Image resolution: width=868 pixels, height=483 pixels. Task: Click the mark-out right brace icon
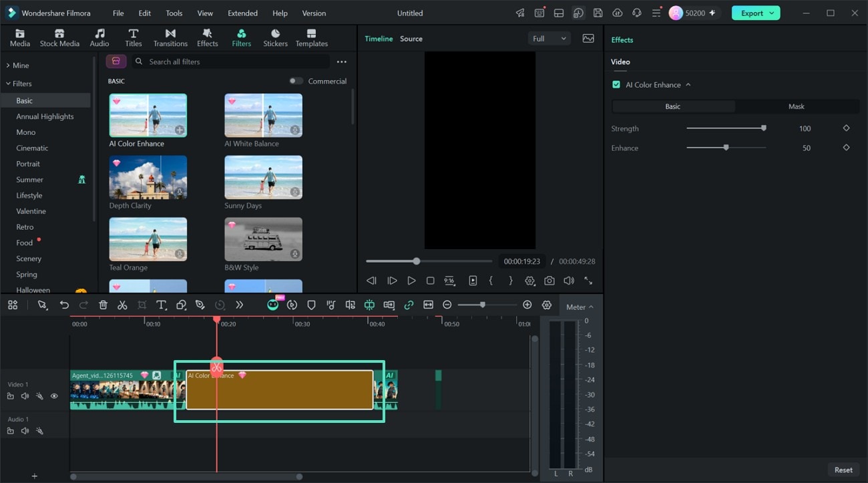tap(511, 281)
